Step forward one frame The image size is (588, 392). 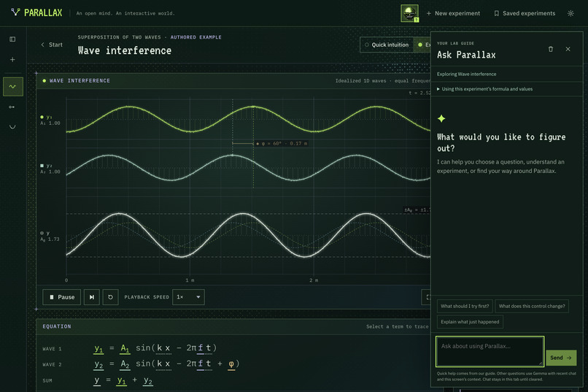coord(91,297)
